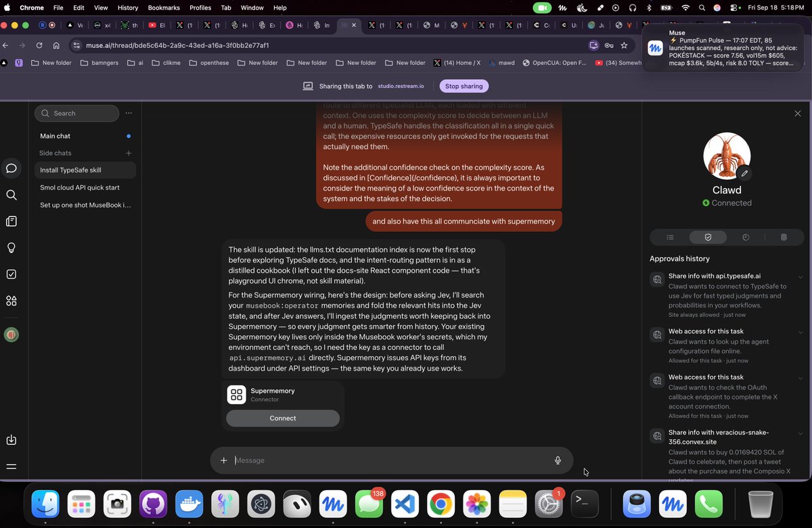
Task: Click the three-dot menu beside Search
Action: tap(129, 114)
